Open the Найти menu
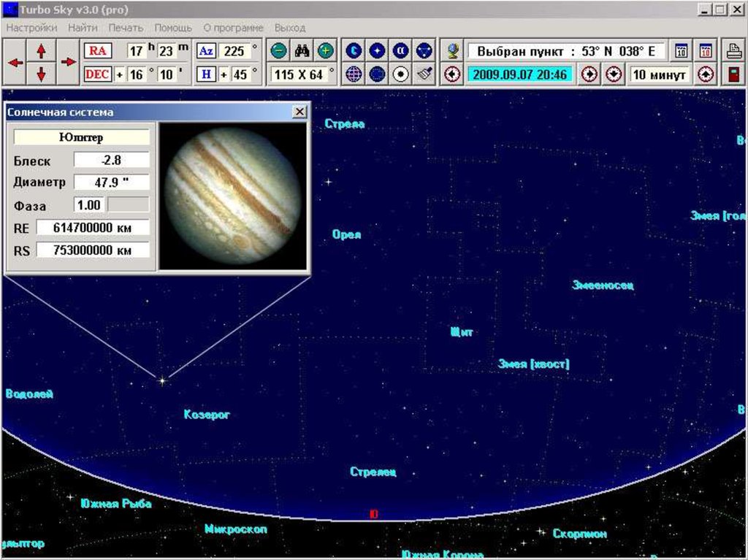748x560 pixels. coord(83,28)
